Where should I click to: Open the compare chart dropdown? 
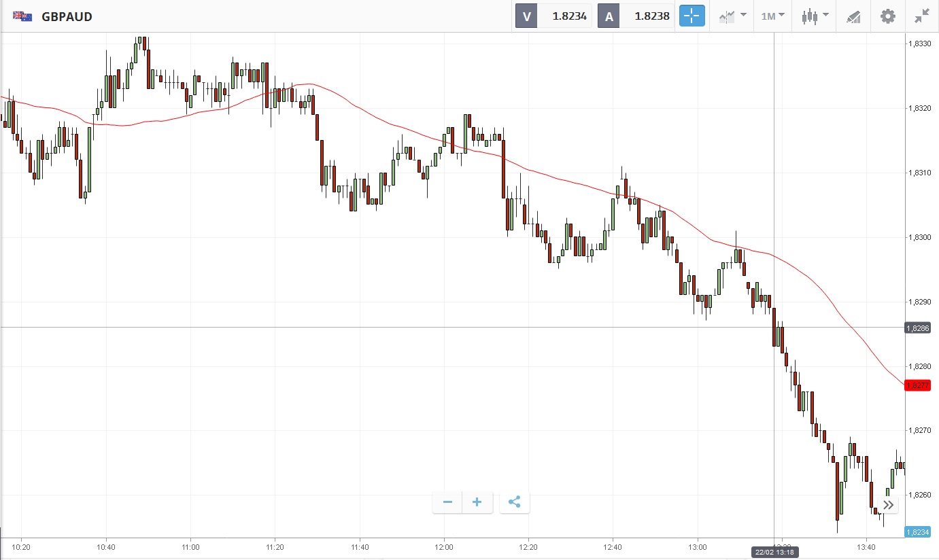[x=732, y=16]
